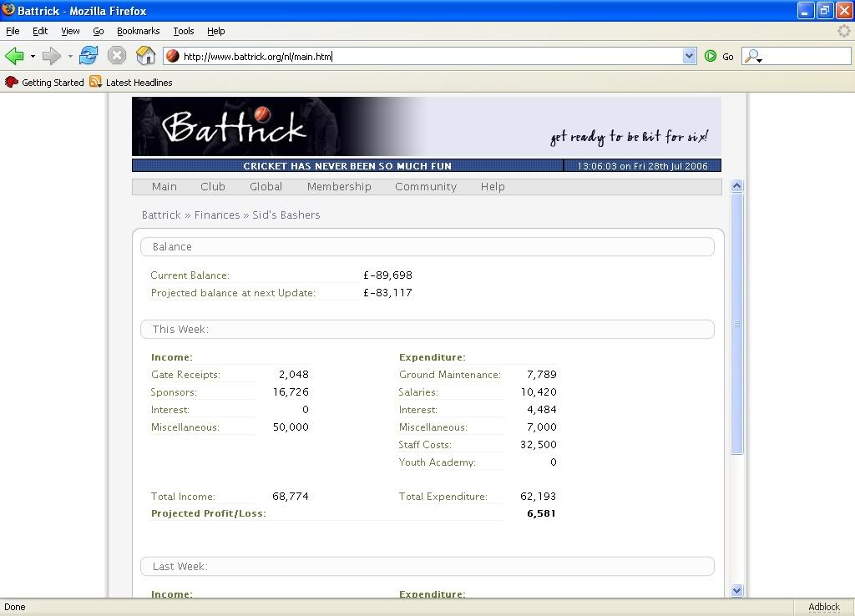Click the Total Income value 68,774
Screen dimensions: 855x616
[x=290, y=496]
